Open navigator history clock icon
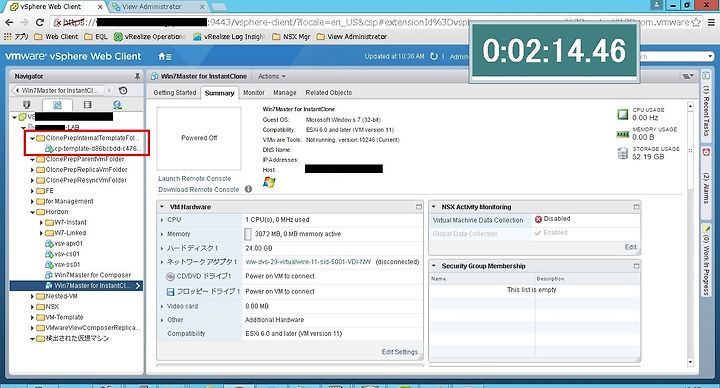 point(123,90)
